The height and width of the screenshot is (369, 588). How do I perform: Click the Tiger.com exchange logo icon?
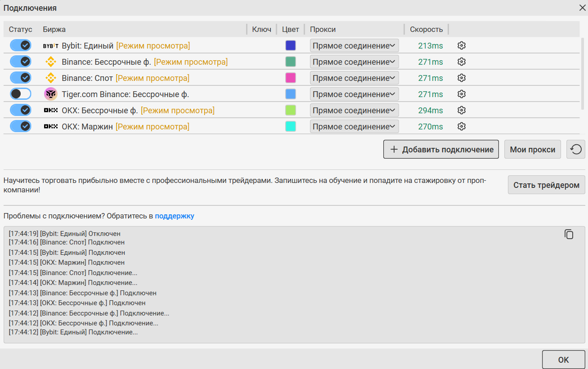click(x=51, y=94)
